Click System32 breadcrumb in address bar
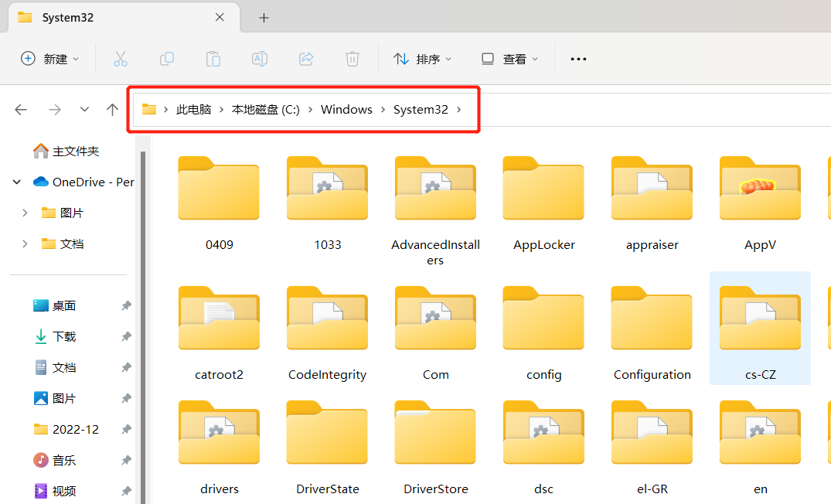This screenshot has height=504, width=831. pos(421,110)
